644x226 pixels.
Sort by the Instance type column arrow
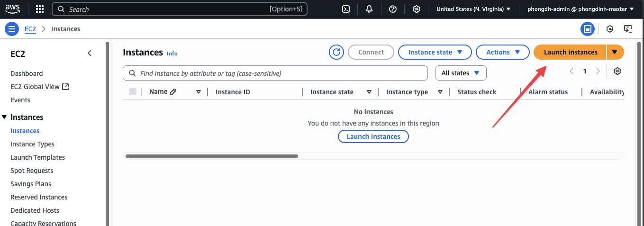pyautogui.click(x=440, y=92)
